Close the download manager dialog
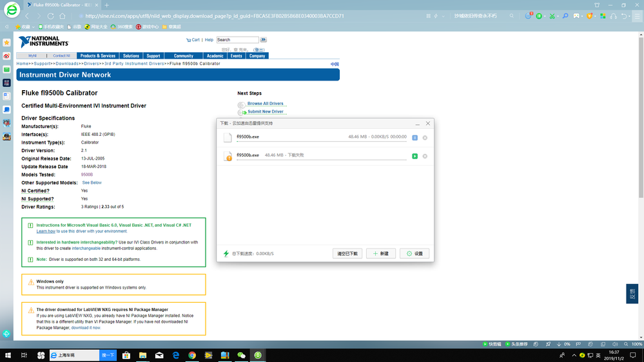Image resolution: width=644 pixels, height=362 pixels. tap(428, 123)
